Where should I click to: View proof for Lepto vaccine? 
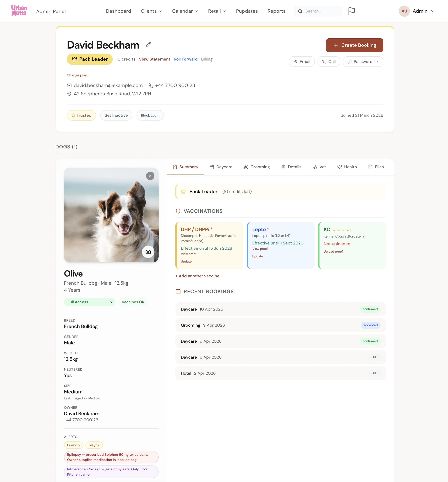[x=260, y=249]
